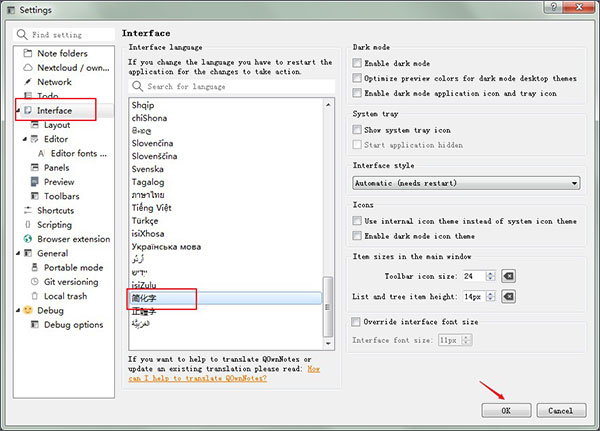Click the Panels icon
Screen dimensions: 600x431
(x=34, y=168)
